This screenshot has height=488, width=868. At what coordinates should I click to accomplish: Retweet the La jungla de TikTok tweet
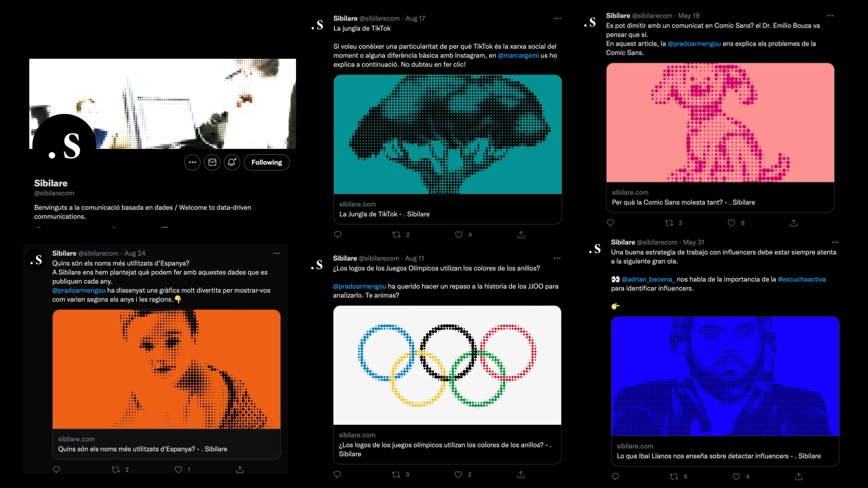[396, 235]
